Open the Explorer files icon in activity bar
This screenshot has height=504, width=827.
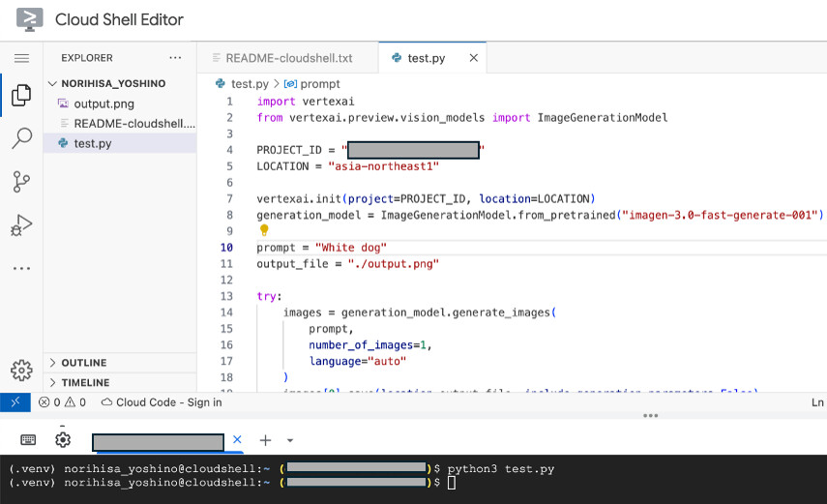click(x=21, y=95)
